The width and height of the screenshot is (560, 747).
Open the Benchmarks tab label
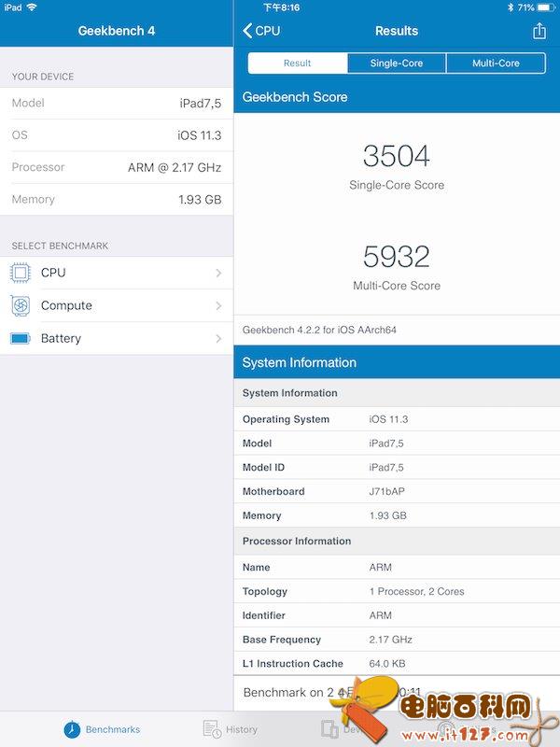tap(113, 729)
